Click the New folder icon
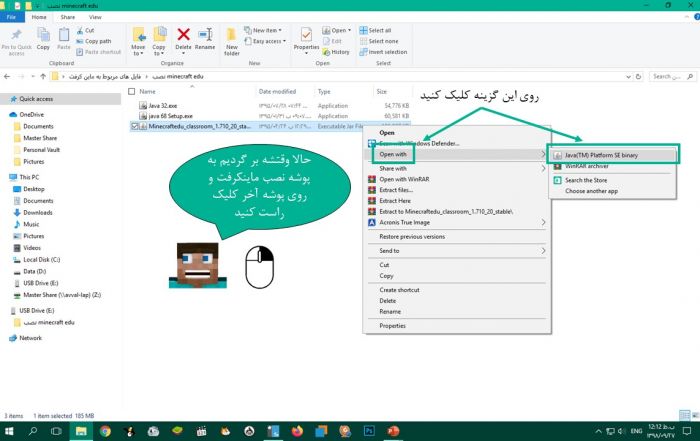 tap(232, 40)
